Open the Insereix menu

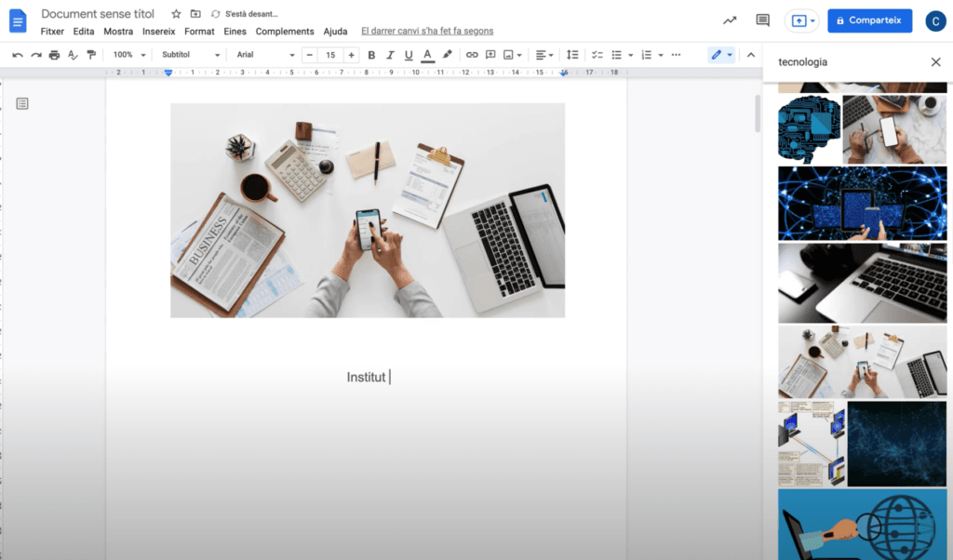158,32
